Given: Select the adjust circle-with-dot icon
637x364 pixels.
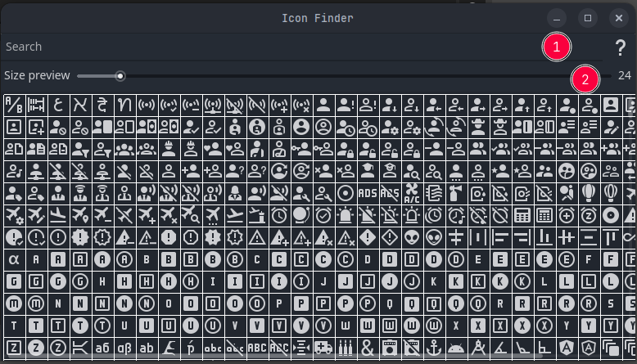Looking at the screenshot, I should pyautogui.click(x=346, y=194).
